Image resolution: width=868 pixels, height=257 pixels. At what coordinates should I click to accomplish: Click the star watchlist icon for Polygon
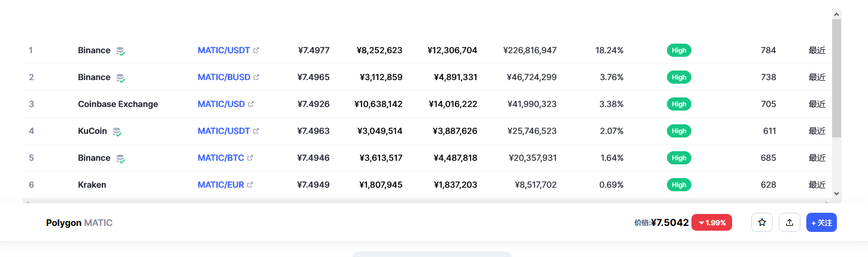coord(762,222)
